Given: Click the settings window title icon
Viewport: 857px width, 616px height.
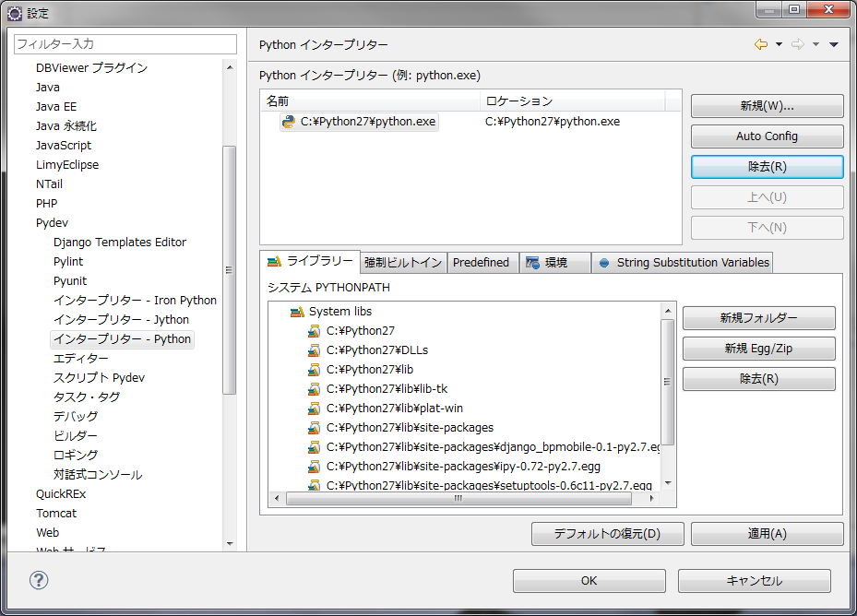Looking at the screenshot, I should 15,13.
